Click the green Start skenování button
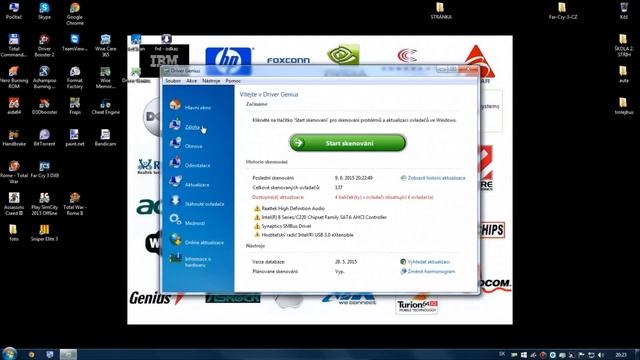Image resolution: width=640 pixels, height=360 pixels. 348,143
